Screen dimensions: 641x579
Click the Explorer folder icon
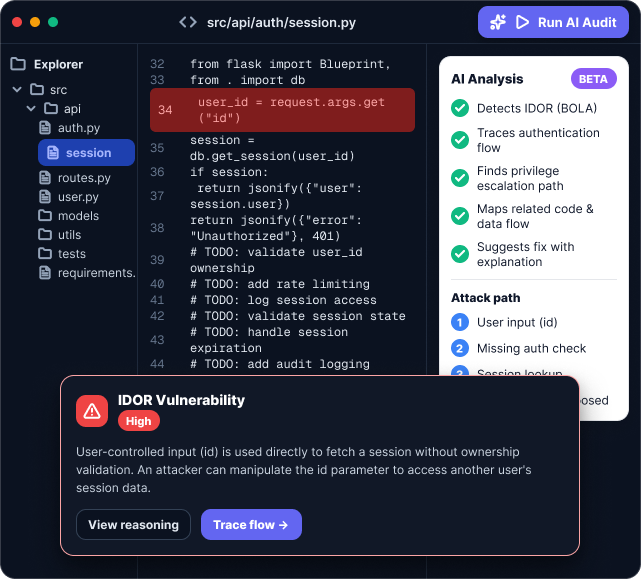[18, 64]
